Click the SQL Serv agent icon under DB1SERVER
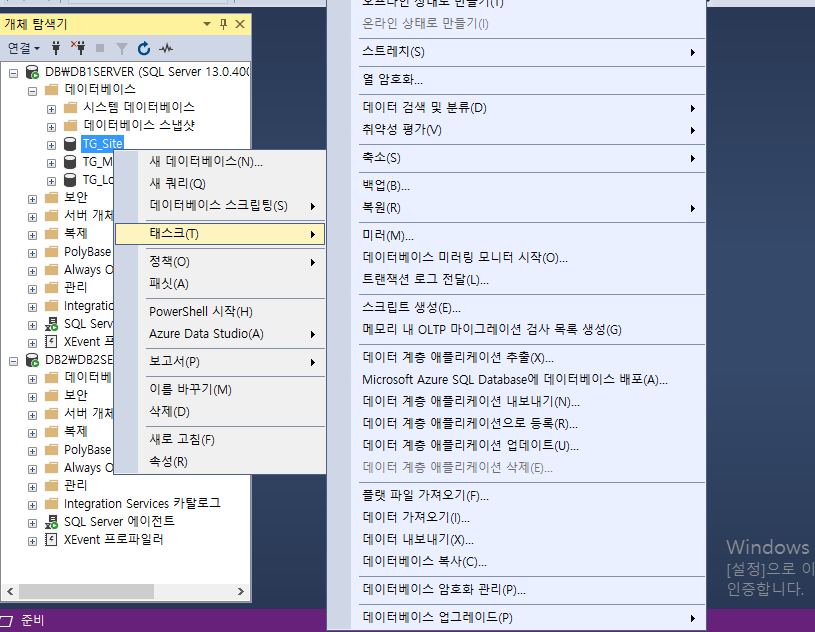 (x=51, y=324)
